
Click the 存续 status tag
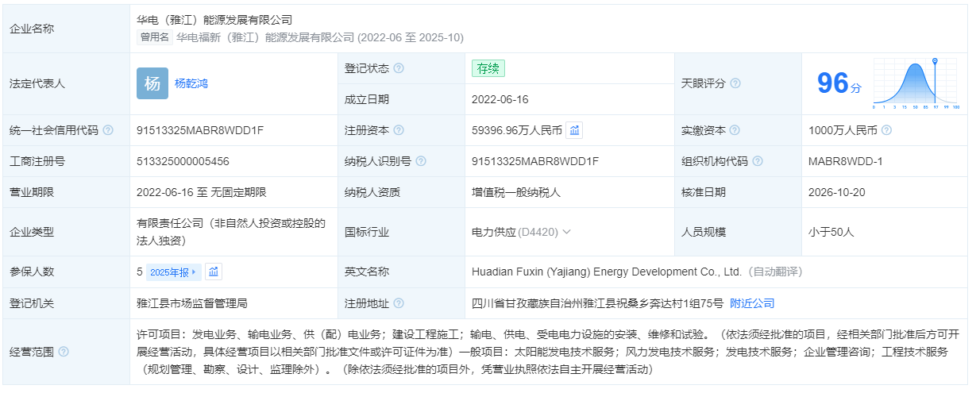(488, 68)
